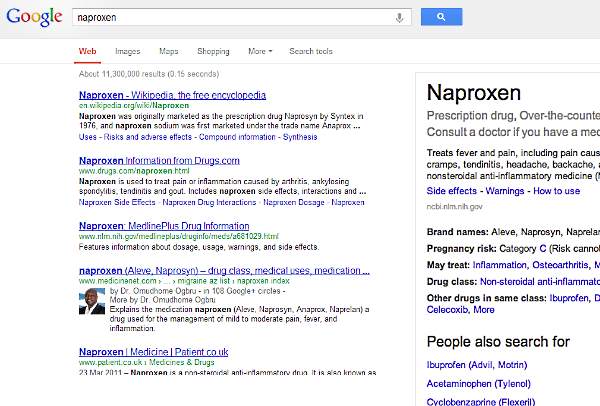
Task: Switch to the Images tab
Action: pos(128,51)
